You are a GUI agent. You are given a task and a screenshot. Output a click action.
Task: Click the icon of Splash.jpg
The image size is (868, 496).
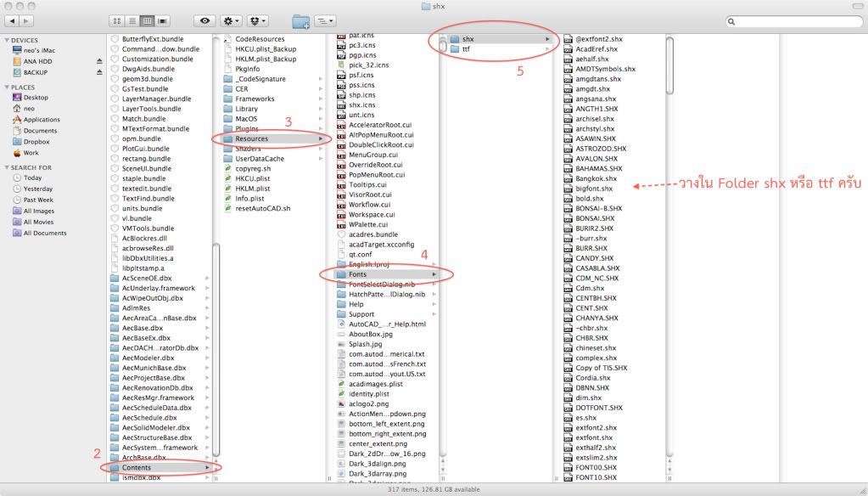pyautogui.click(x=342, y=344)
